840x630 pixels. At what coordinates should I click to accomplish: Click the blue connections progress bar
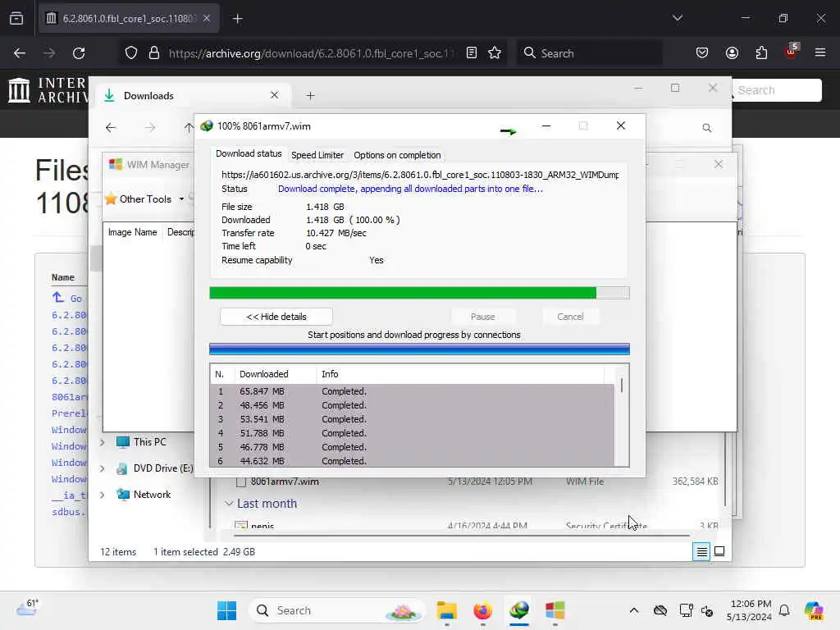coord(419,349)
